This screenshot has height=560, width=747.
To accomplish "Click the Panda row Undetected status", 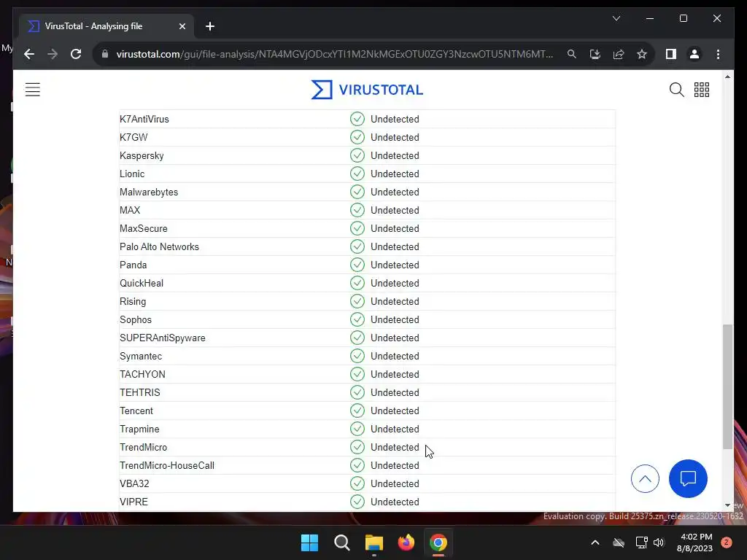I will (395, 265).
